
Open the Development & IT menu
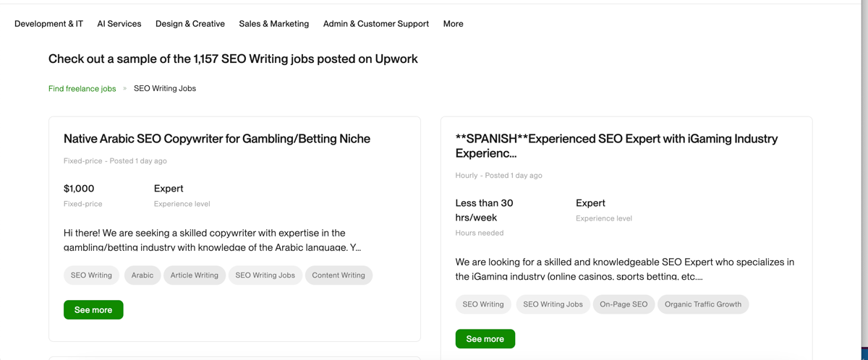pos(48,24)
